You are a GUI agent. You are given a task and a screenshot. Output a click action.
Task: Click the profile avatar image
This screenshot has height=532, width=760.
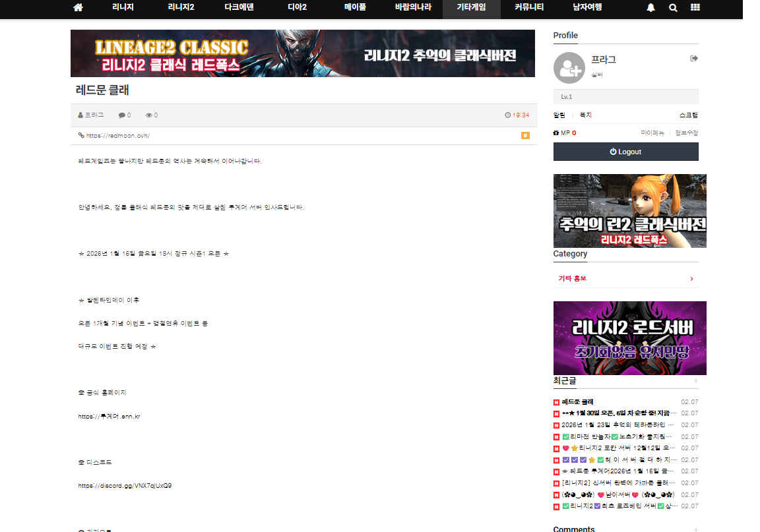(569, 68)
